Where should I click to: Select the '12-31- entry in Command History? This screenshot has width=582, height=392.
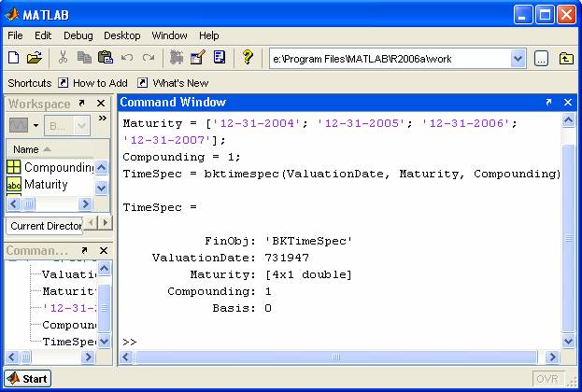69,308
